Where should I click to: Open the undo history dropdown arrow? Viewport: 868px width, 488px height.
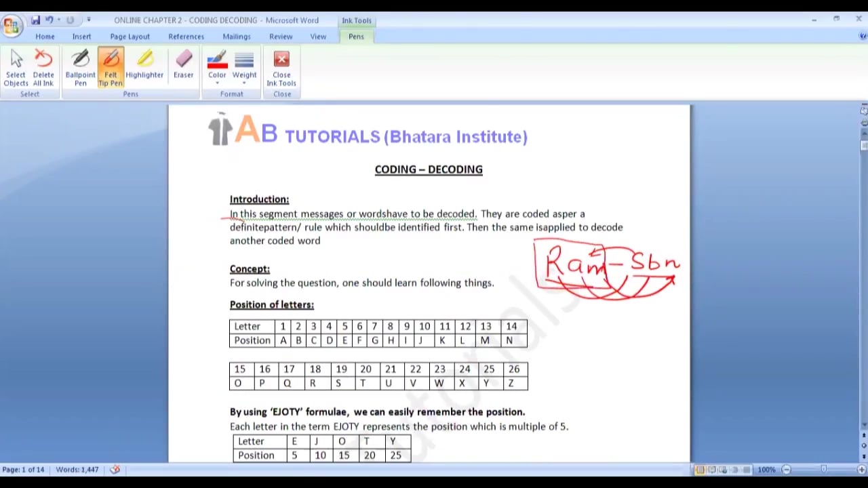coord(58,20)
